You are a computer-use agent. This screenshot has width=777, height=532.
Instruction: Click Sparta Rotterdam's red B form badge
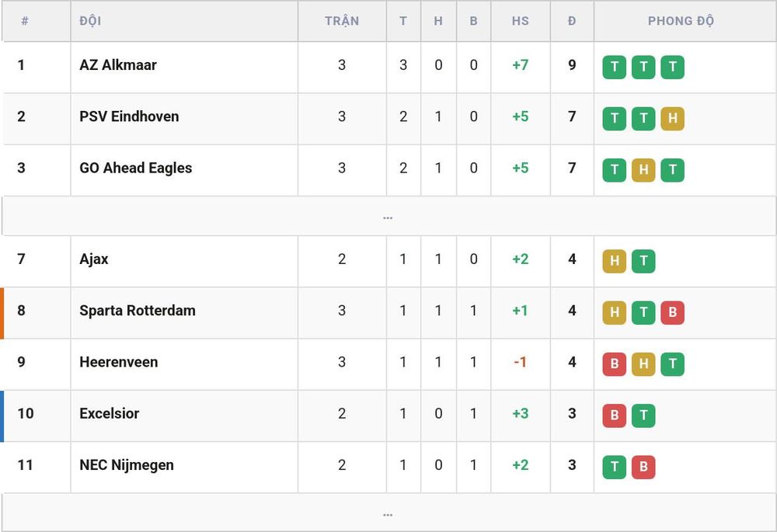(672, 312)
